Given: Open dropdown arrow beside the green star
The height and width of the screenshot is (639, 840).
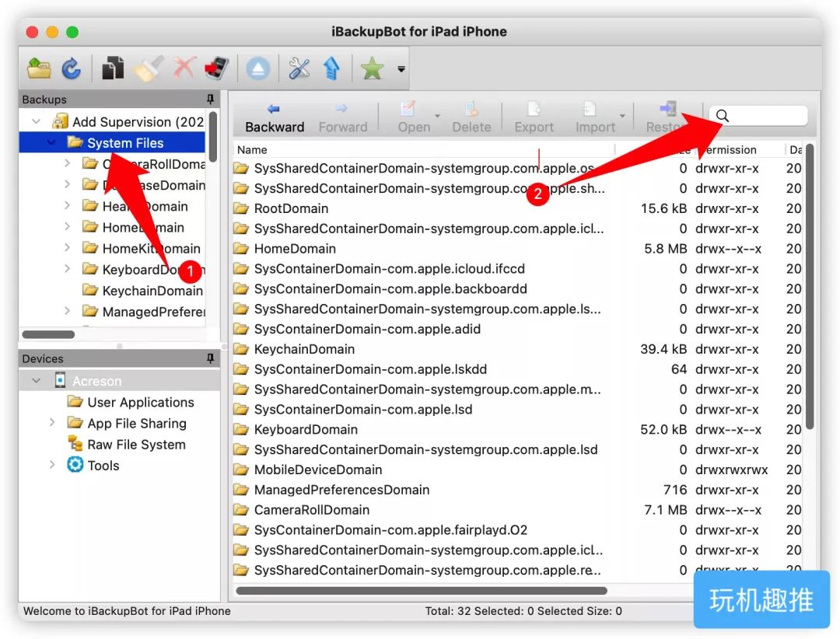Looking at the screenshot, I should [401, 69].
